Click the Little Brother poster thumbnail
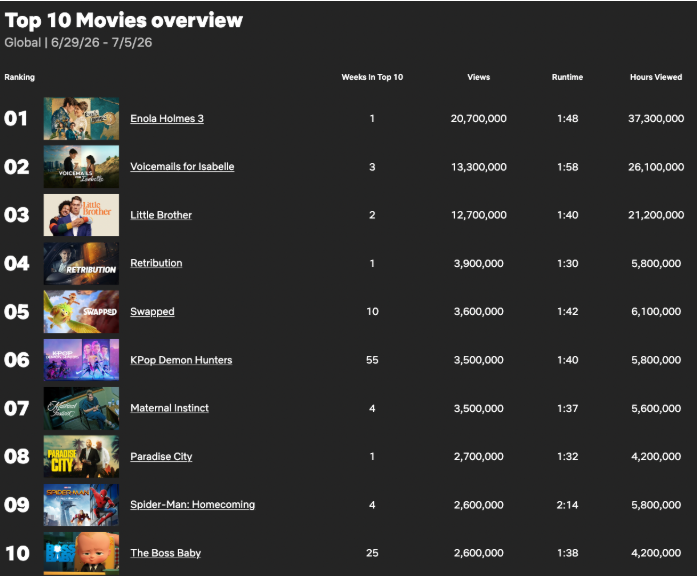The image size is (697, 576). [81, 215]
